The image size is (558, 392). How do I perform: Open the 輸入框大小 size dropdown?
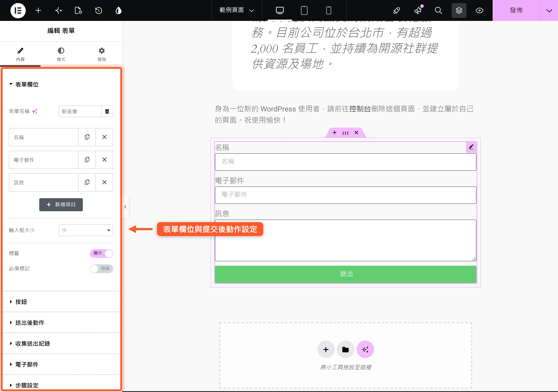coord(86,230)
